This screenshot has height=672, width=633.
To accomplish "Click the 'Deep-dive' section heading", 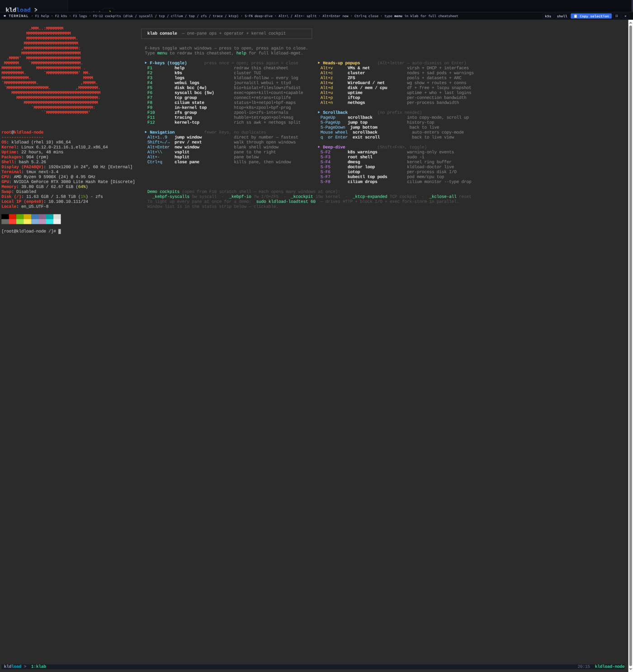I will 334,147.
